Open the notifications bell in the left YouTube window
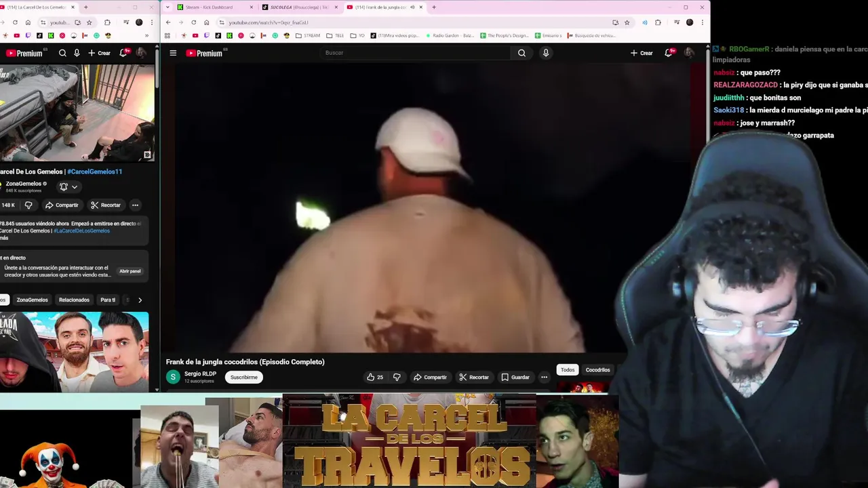The width and height of the screenshot is (868, 488). click(x=123, y=53)
